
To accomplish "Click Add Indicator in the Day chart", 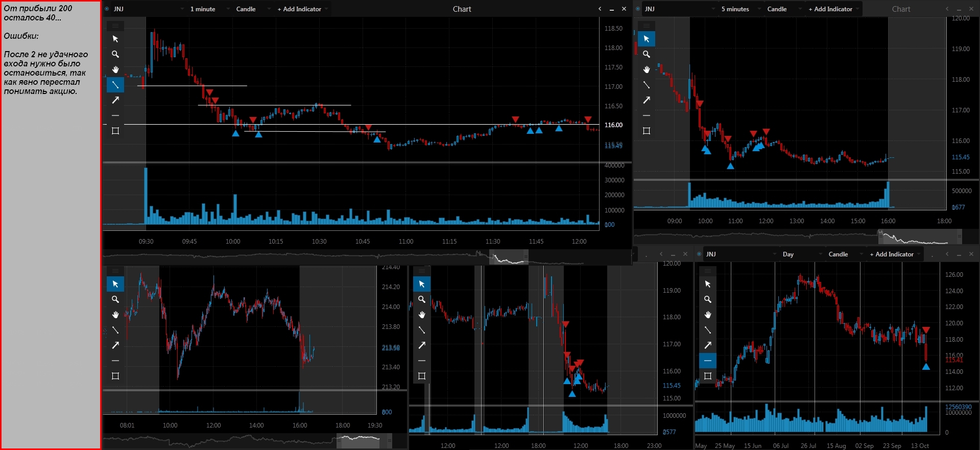I will click(x=895, y=254).
